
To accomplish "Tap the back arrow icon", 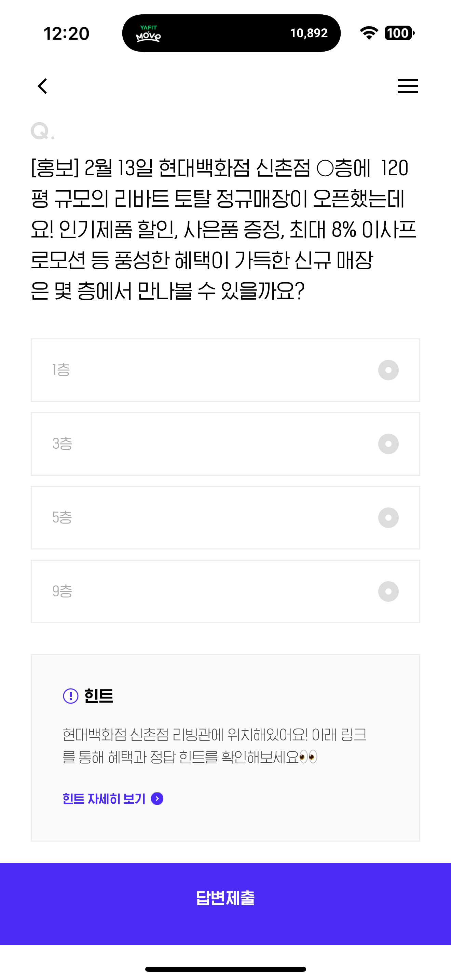I will pos(43,86).
